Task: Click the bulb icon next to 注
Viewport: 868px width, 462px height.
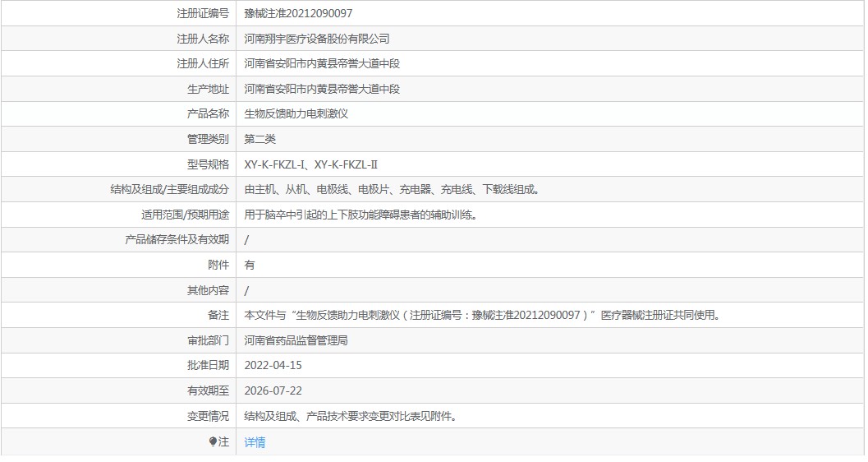Action: coord(214,441)
